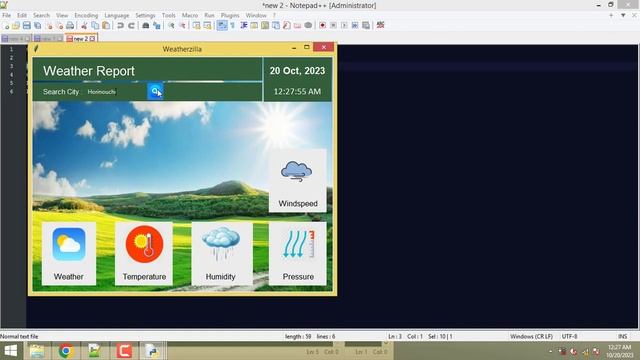This screenshot has height=360, width=640.
Task: Open File Explorer from the taskbar
Action: [37, 351]
